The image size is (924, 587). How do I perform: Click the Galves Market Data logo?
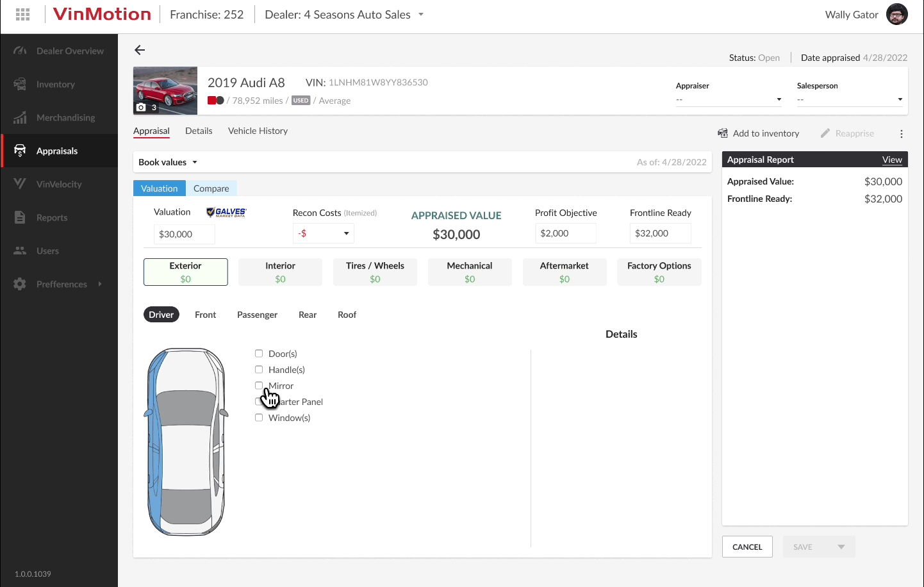(226, 212)
